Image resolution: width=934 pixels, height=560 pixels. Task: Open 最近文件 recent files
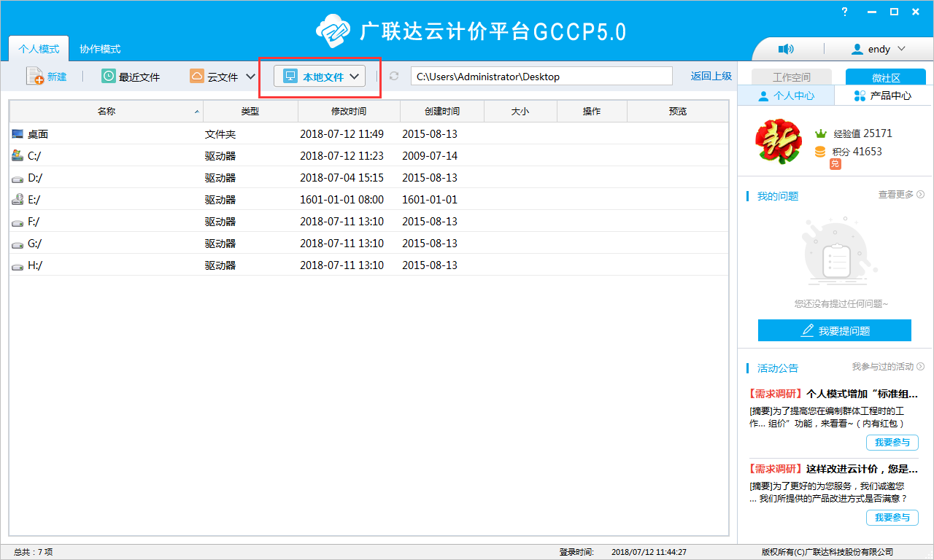(131, 77)
